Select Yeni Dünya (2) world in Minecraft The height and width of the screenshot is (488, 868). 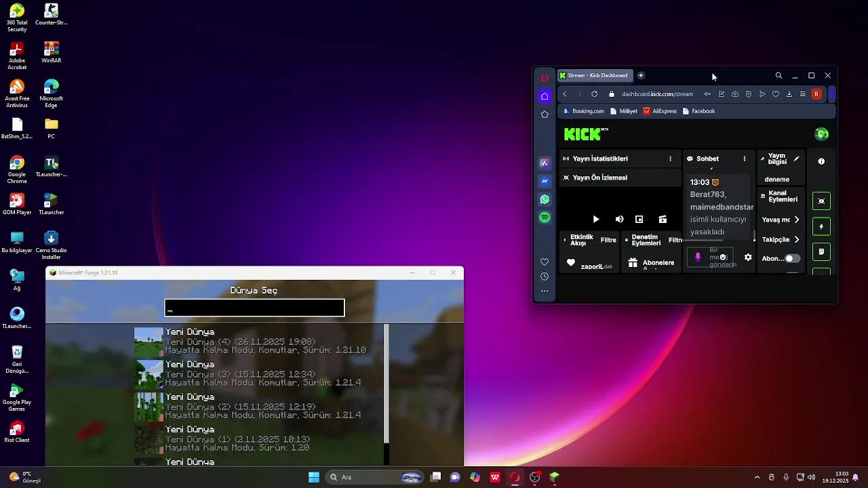[x=258, y=407]
